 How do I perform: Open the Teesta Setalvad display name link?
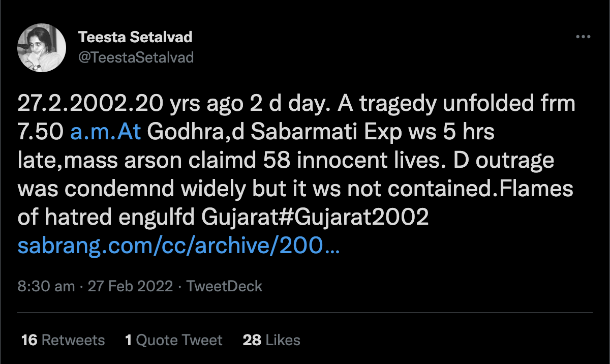(135, 37)
